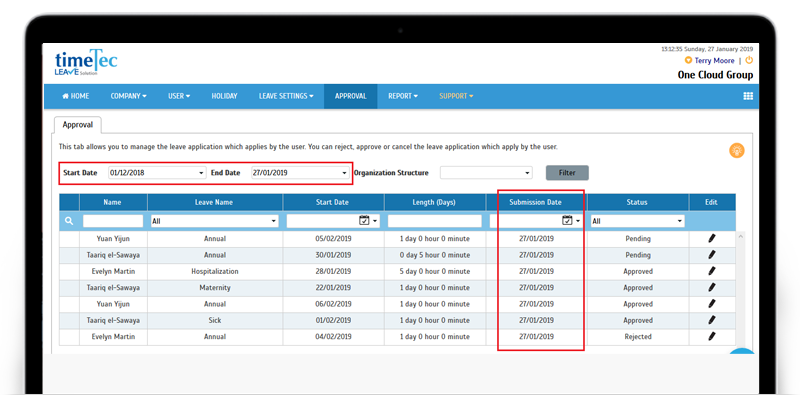Click One Cloud Group company name
800x395 pixels.
click(715, 75)
